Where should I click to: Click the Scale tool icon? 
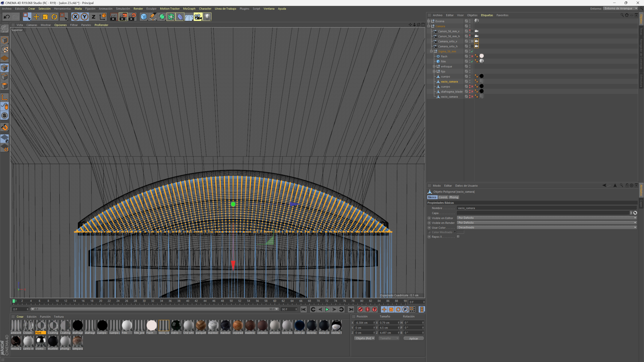point(45,17)
